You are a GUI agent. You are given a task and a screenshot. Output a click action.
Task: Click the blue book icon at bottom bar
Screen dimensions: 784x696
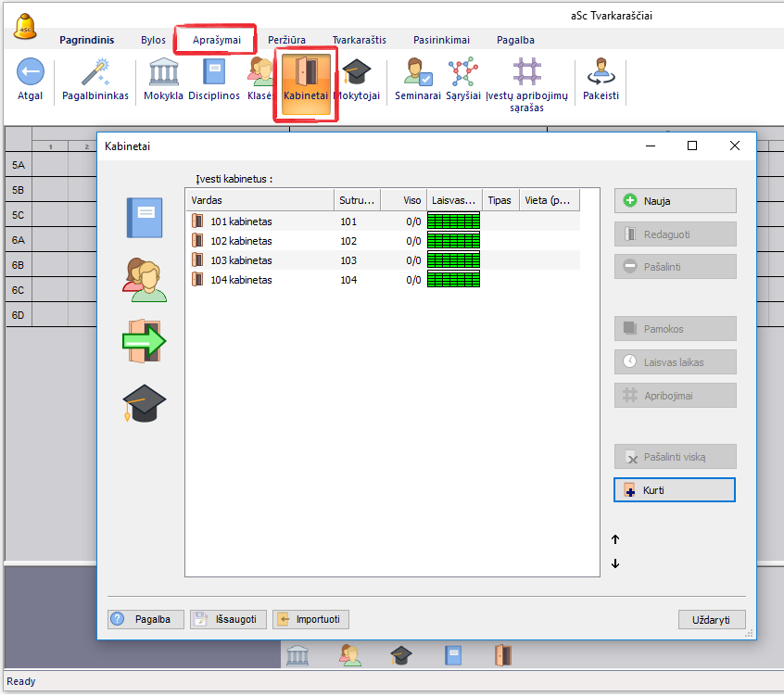[453, 655]
